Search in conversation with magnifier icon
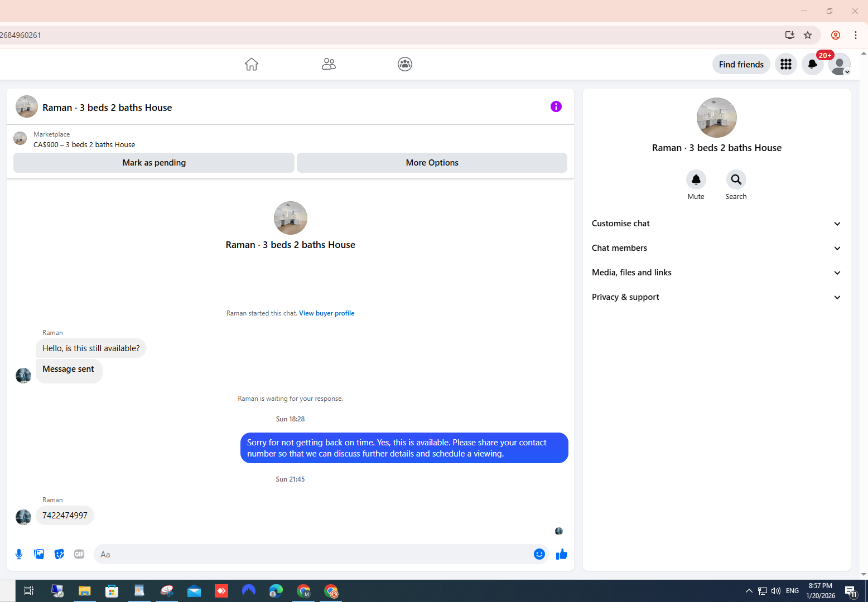The height and width of the screenshot is (602, 868). click(736, 179)
